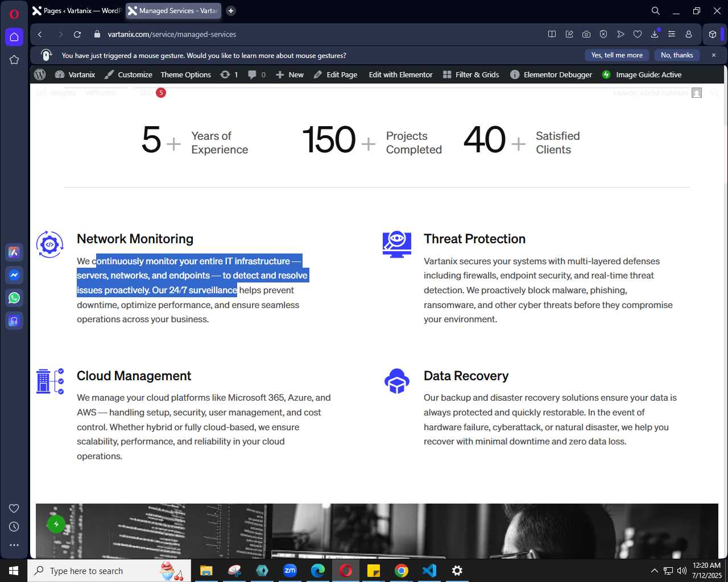Reload the current page
Screen dimensions: 728x582
(77, 34)
